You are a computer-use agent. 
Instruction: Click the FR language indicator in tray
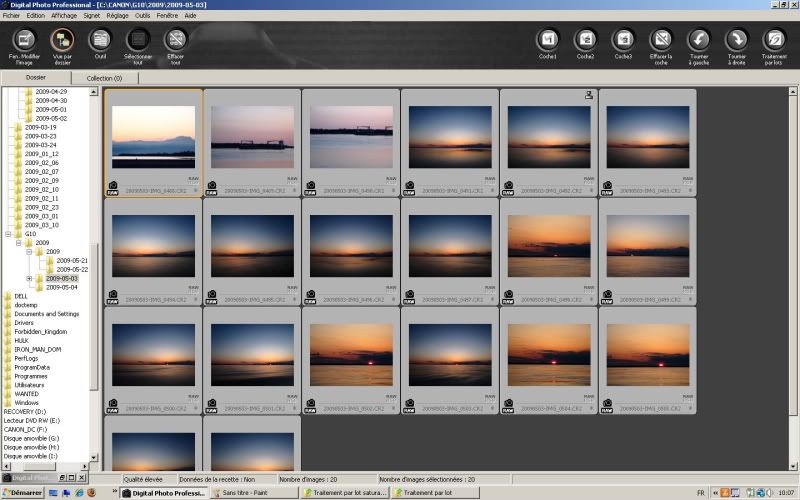(x=701, y=493)
